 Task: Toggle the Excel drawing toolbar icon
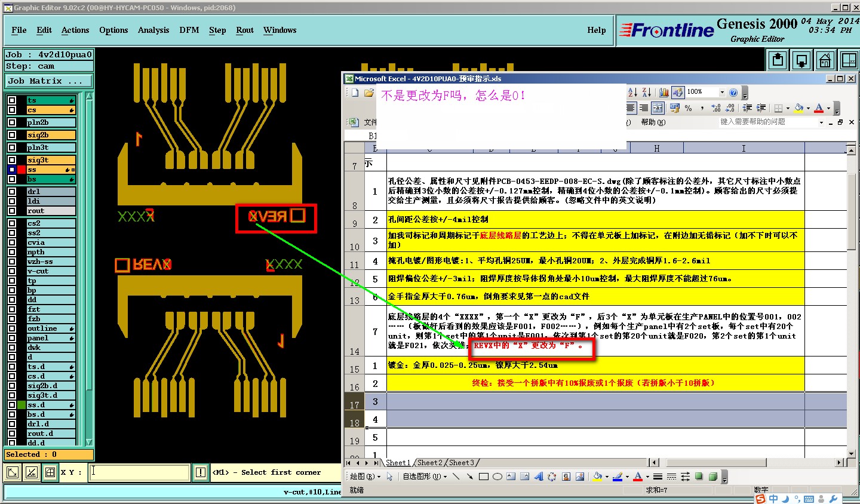point(677,92)
